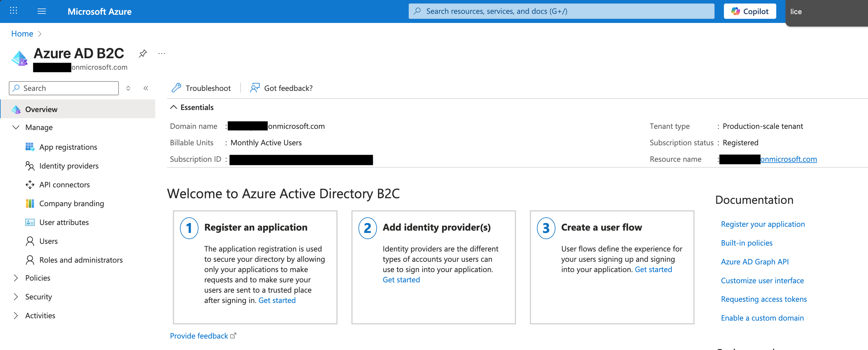Open Built-in policies documentation

click(x=747, y=243)
